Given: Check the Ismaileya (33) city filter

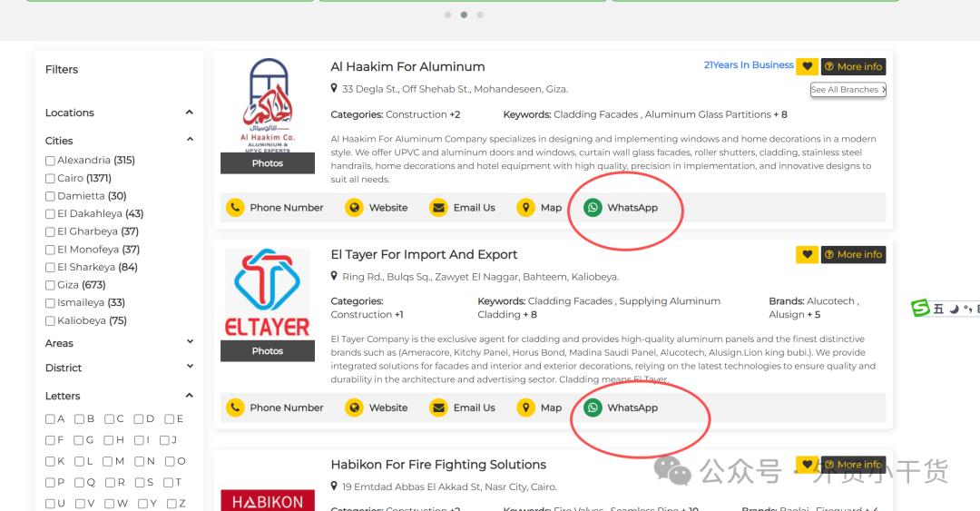Looking at the screenshot, I should pos(50,303).
